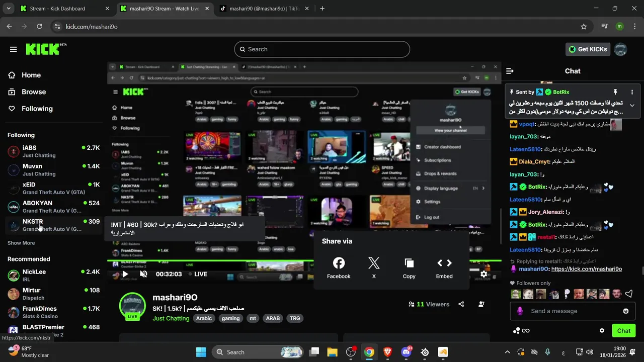This screenshot has width=644, height=362.
Task: Select the gaming tag
Action: (230, 318)
